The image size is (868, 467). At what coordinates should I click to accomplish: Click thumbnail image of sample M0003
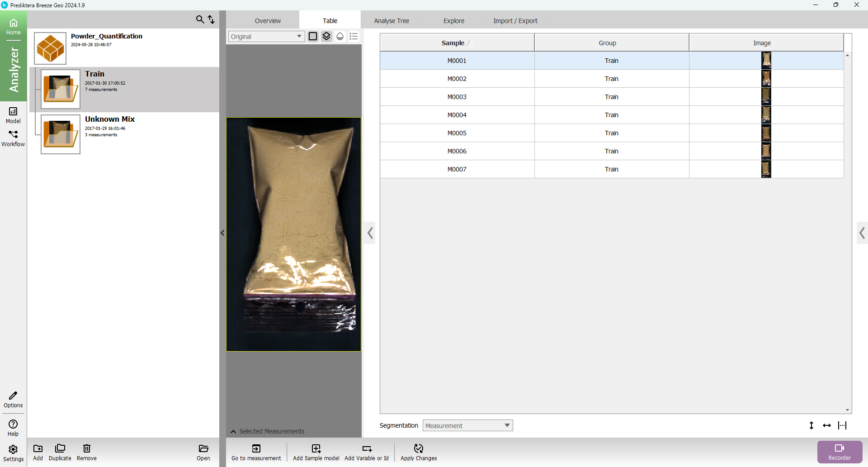point(766,97)
